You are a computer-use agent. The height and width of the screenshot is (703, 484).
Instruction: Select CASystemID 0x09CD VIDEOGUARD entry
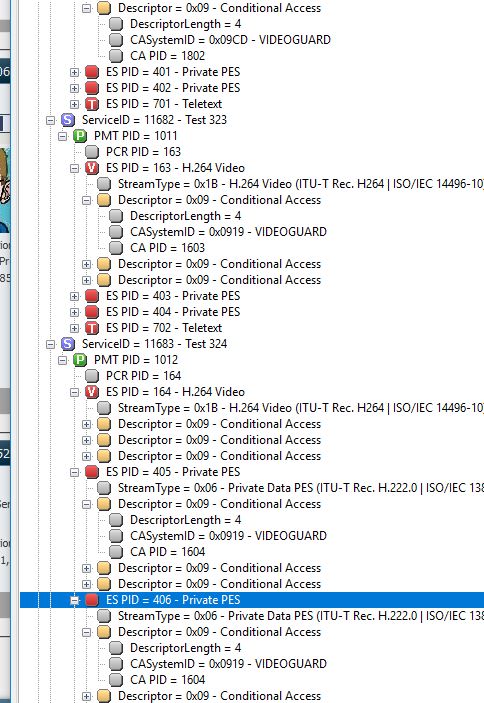coord(230,40)
